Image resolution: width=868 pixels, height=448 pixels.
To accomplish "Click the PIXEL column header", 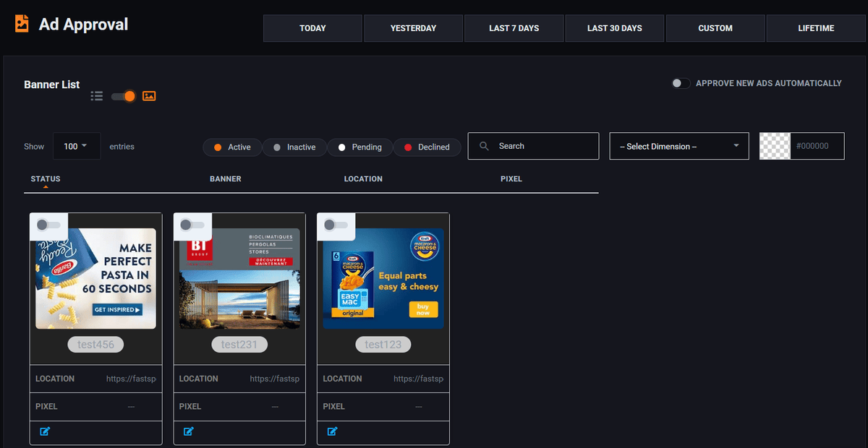I will click(x=511, y=178).
